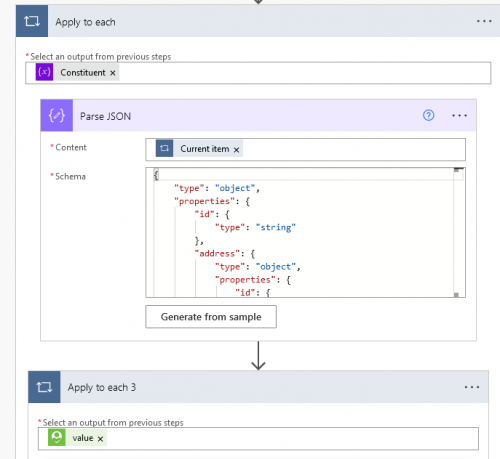This screenshot has height=459, width=500.
Task: Click the Apply to each loop icon
Action: click(x=32, y=21)
